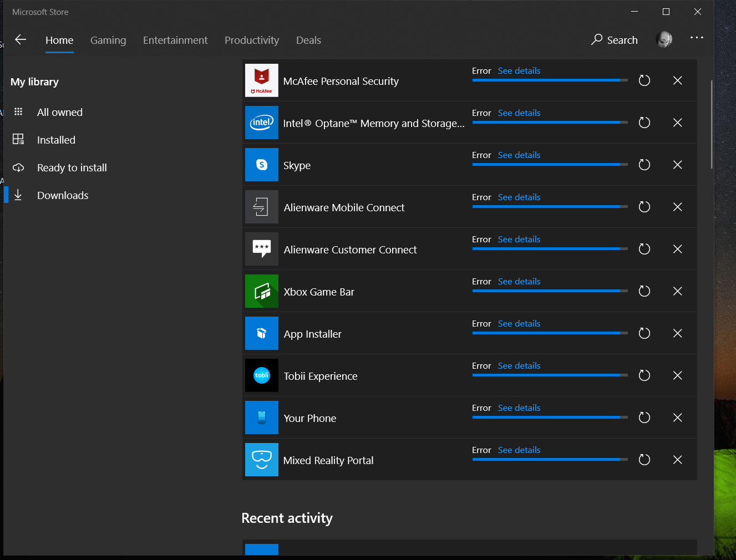
Task: Click the Intel Optane Memory app icon
Action: pyautogui.click(x=262, y=123)
